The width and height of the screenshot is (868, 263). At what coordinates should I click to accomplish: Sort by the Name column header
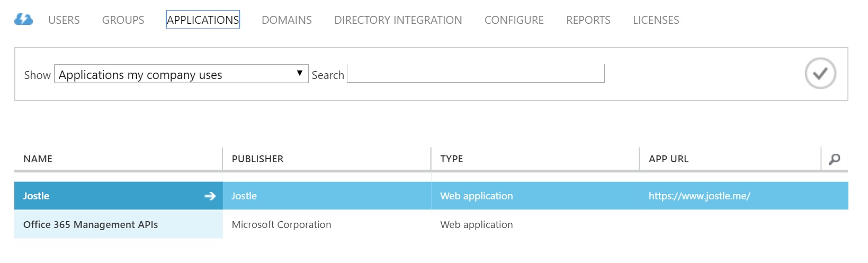tap(118, 159)
